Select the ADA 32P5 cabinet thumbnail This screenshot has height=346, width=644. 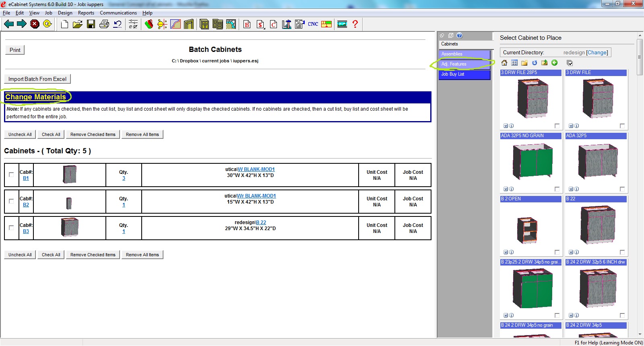(x=596, y=162)
